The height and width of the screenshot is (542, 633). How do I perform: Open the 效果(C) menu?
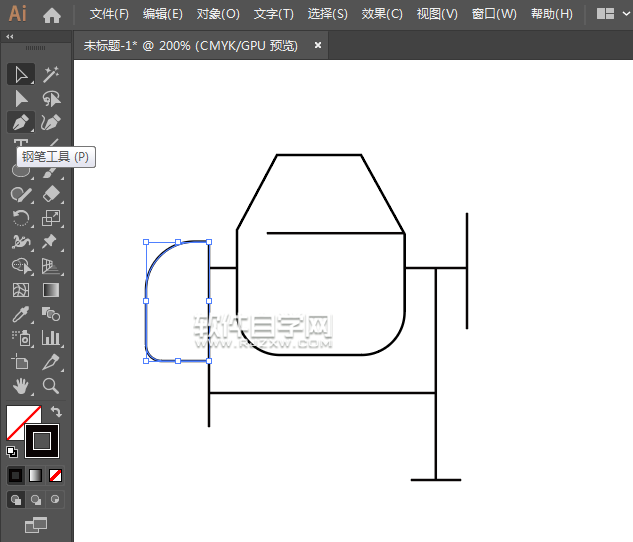pyautogui.click(x=381, y=14)
